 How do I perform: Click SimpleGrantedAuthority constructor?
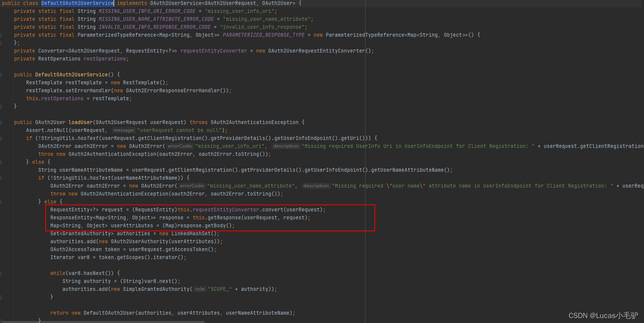[156, 289]
